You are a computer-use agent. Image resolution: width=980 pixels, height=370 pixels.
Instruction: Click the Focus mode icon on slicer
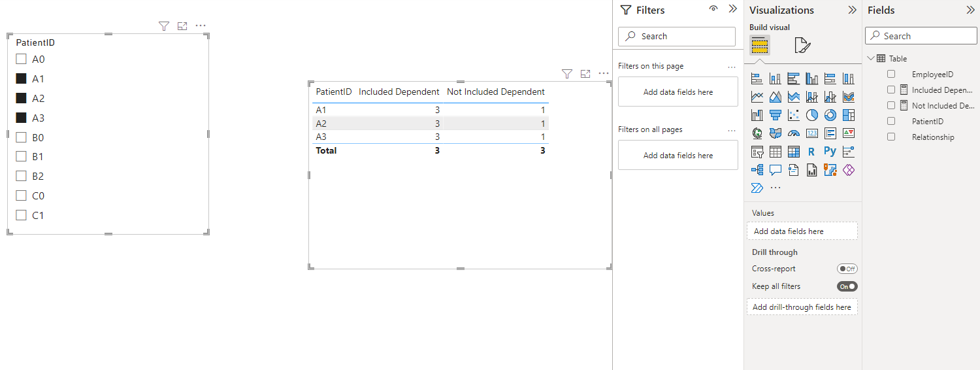tap(182, 26)
